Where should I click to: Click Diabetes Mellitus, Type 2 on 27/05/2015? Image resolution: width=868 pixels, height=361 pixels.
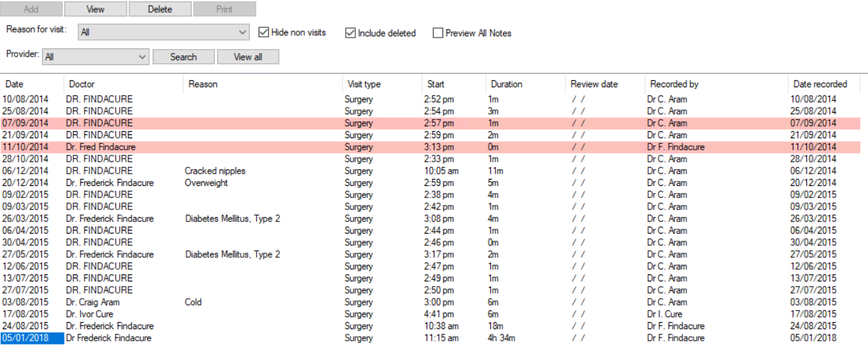point(232,254)
